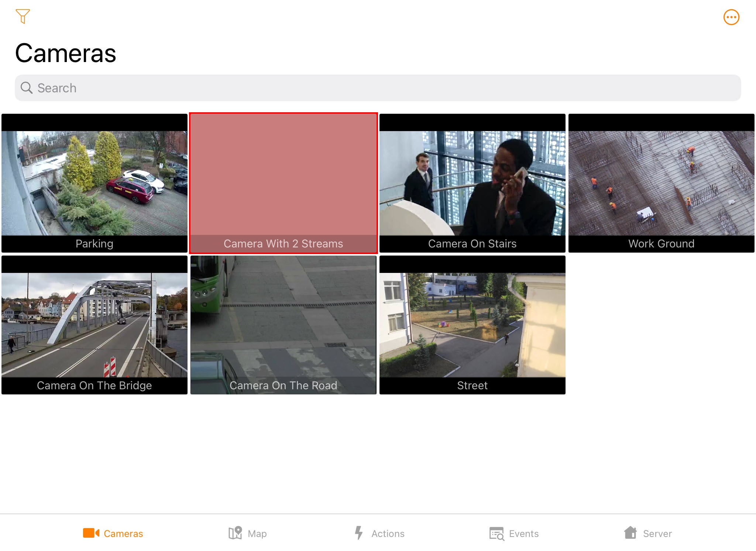Image resolution: width=756 pixels, height=551 pixels.
Task: Click the Search field for cameras
Action: pos(377,88)
